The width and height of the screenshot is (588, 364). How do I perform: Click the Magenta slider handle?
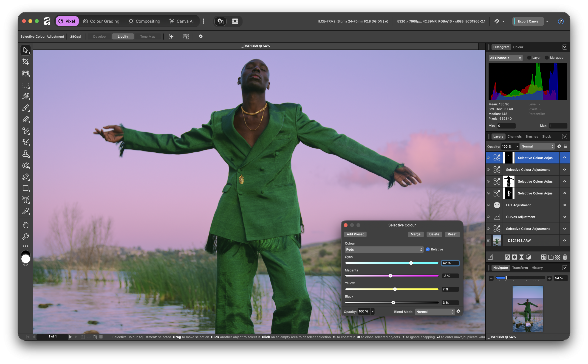[x=390, y=276]
